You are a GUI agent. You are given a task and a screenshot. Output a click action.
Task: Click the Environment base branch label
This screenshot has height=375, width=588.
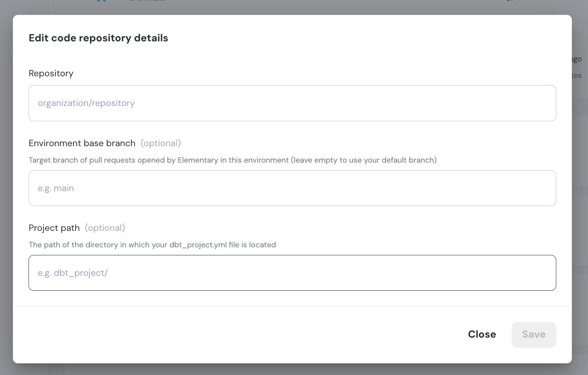point(82,143)
